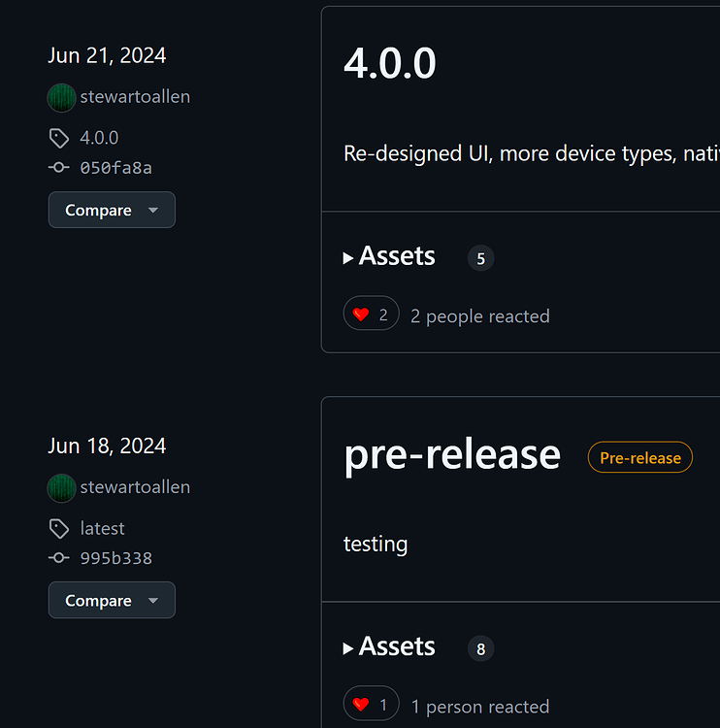Toggle heart reaction with count 2
720x728 pixels.
[x=371, y=314]
